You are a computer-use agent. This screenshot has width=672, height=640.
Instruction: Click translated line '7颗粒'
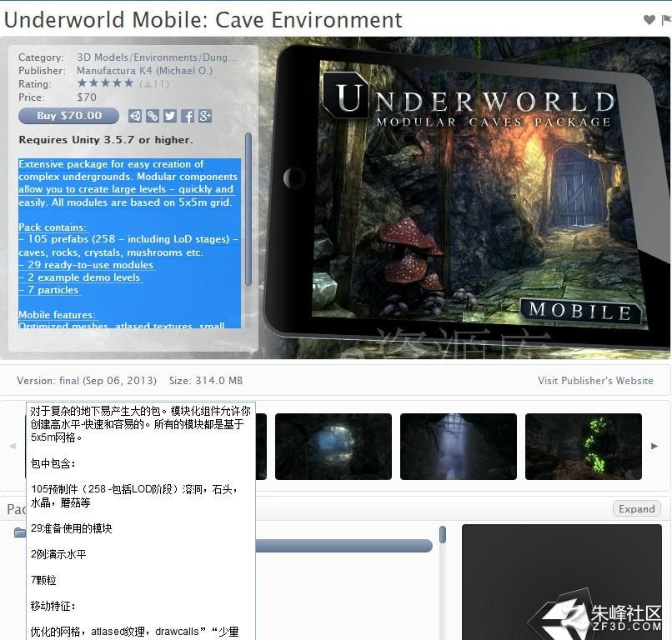(43, 580)
